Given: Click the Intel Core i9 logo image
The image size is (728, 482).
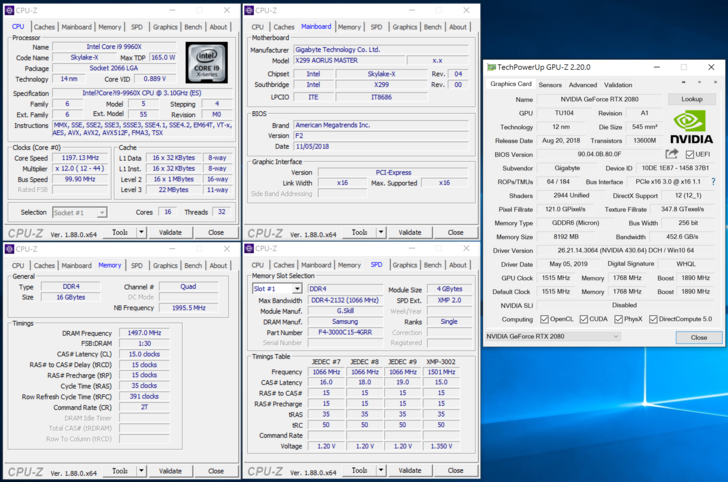Looking at the screenshot, I should [206, 62].
